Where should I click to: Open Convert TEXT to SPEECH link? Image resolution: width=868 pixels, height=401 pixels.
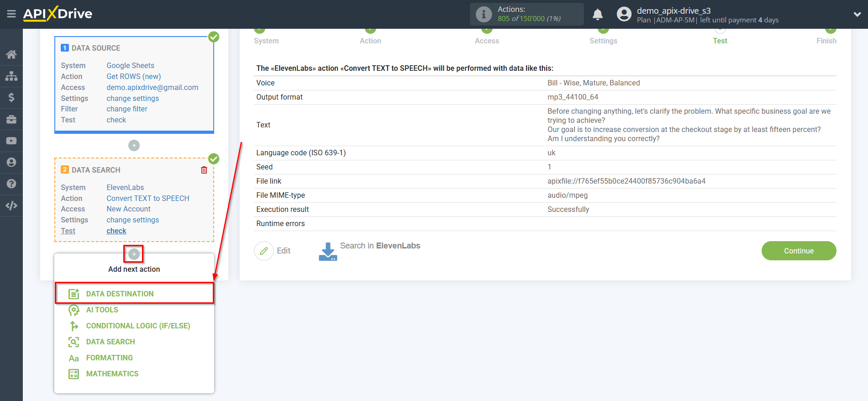[148, 198]
